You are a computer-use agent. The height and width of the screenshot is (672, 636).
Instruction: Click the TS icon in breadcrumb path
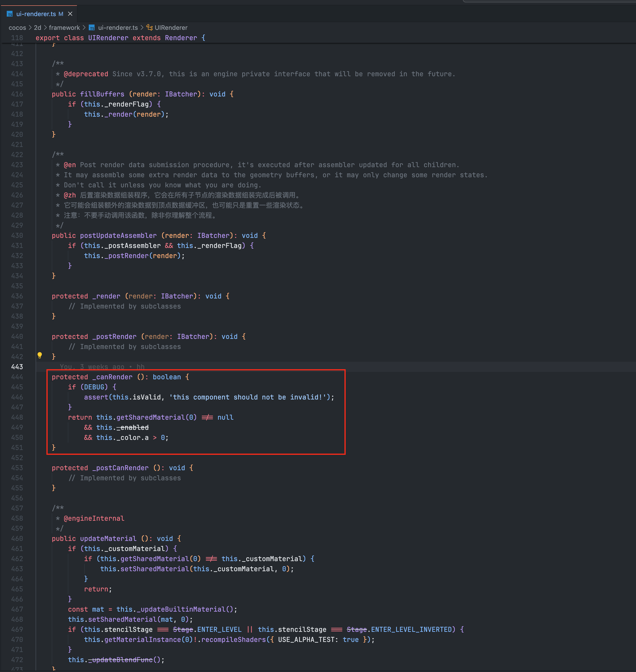[x=92, y=28]
